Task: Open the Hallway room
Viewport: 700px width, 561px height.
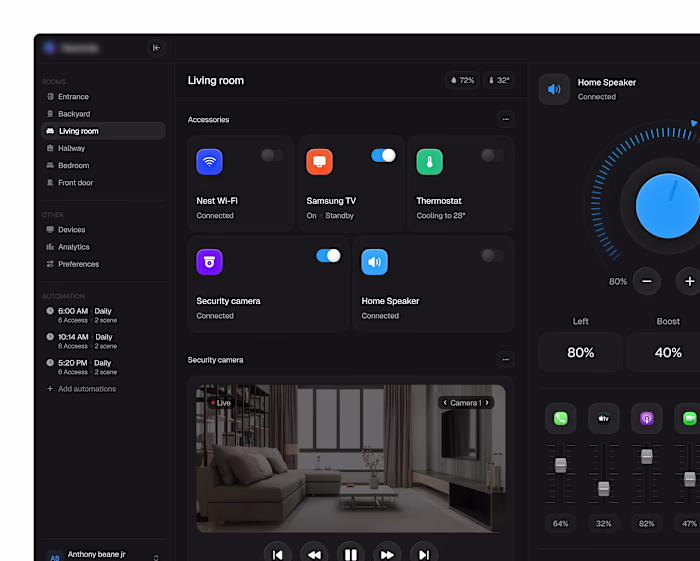Action: pyautogui.click(x=104, y=148)
